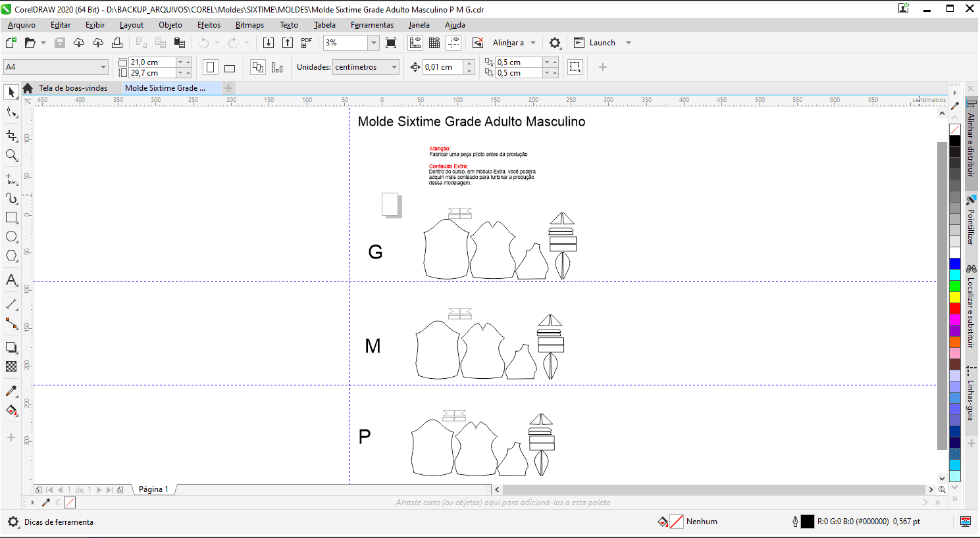Click the Export icon
Image resolution: width=980 pixels, height=538 pixels.
(x=288, y=43)
